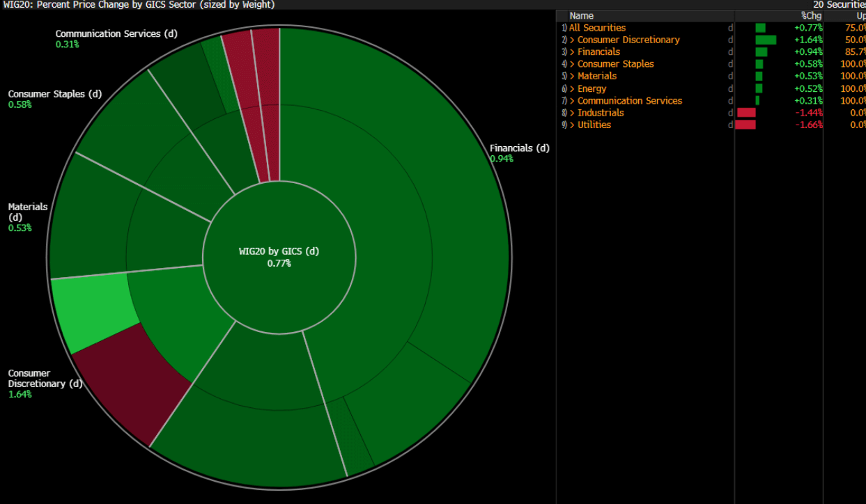Click the WIG20 by GICS center circle
The height and width of the screenshot is (504, 866).
[x=279, y=257]
